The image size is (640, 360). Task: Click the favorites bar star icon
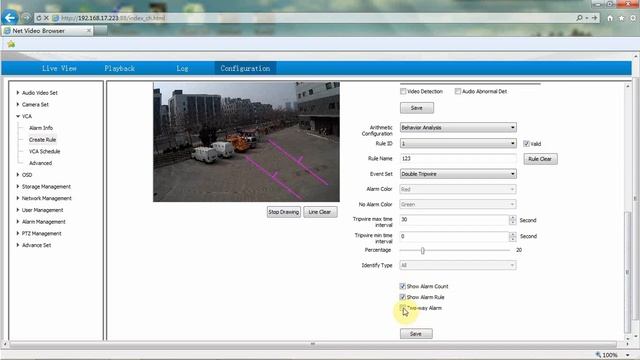point(11,44)
